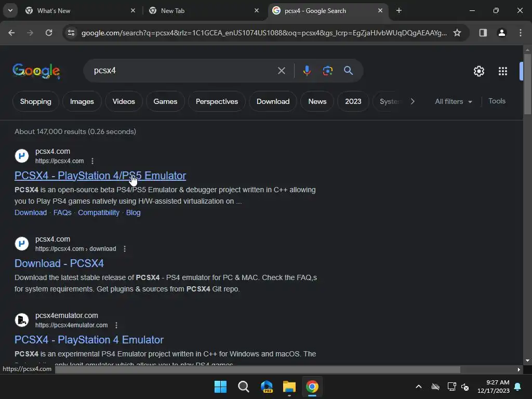Search by image with Lens icon
Image resolution: width=532 pixels, height=399 pixels.
pos(327,71)
